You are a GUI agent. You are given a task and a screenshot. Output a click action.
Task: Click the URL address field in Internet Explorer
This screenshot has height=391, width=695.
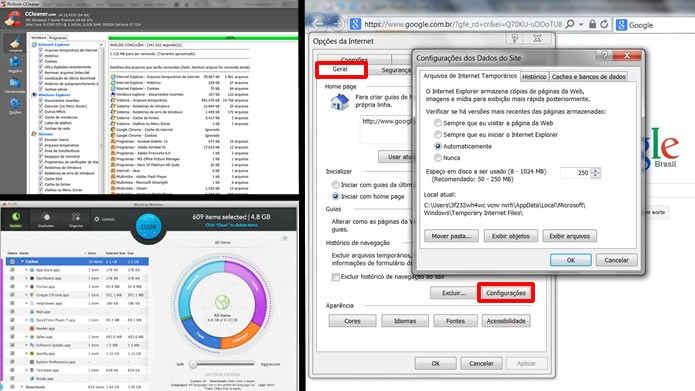click(463, 24)
